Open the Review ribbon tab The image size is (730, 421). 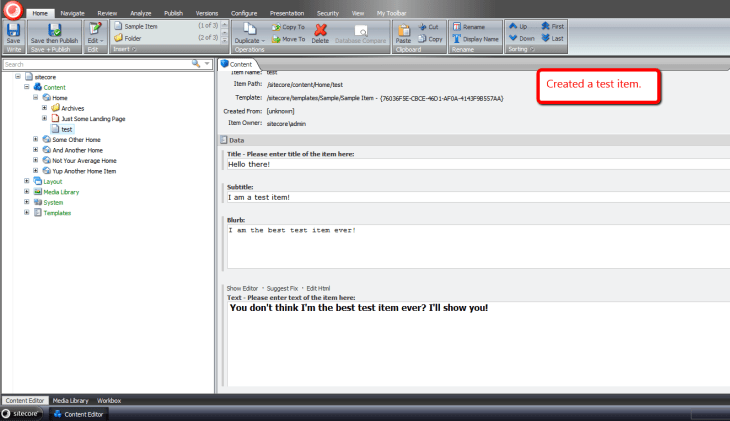point(107,13)
